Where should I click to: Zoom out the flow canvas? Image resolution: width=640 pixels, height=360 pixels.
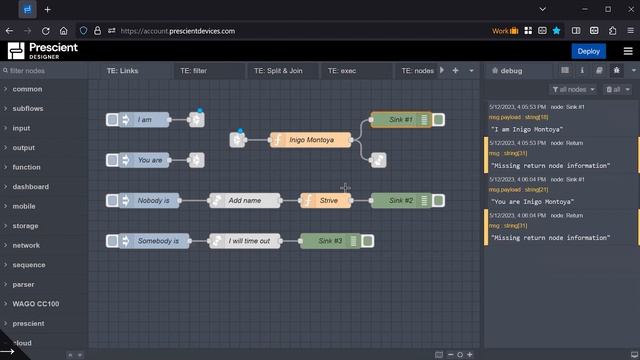tap(450, 355)
